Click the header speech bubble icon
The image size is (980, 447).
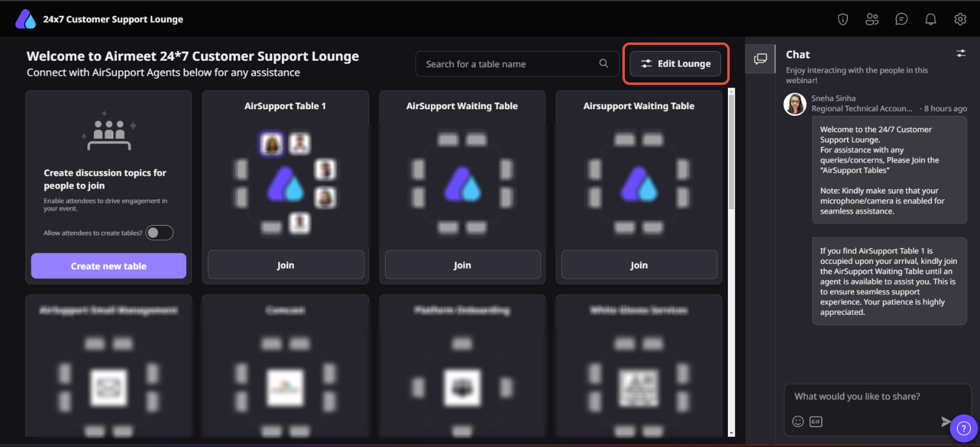tap(902, 19)
